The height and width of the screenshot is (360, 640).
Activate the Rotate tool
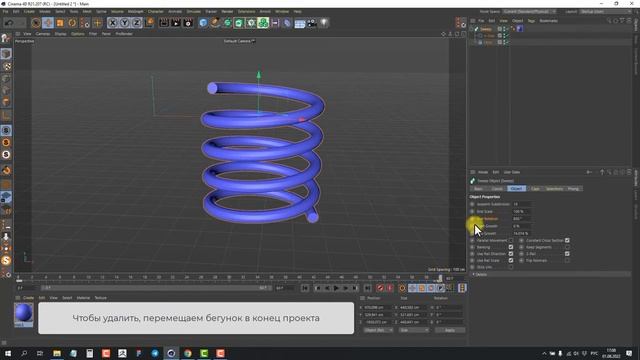tap(72, 23)
